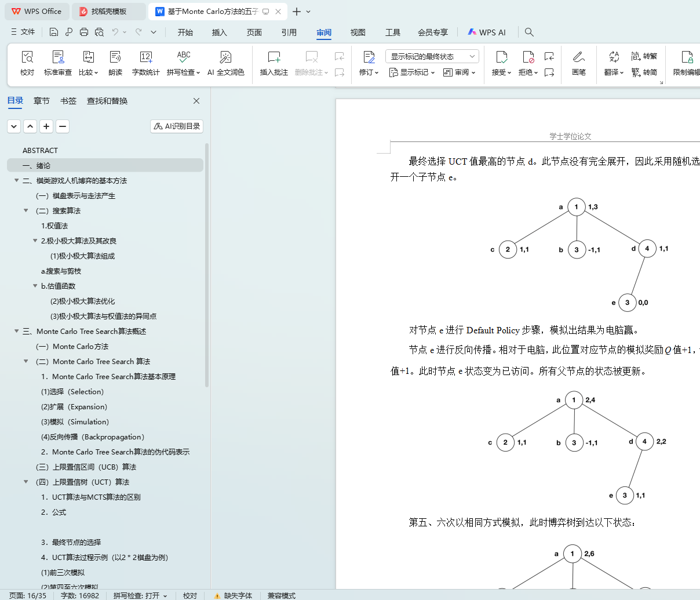Switch to the 工具 ribbon tab
The image size is (700, 600).
(x=393, y=32)
